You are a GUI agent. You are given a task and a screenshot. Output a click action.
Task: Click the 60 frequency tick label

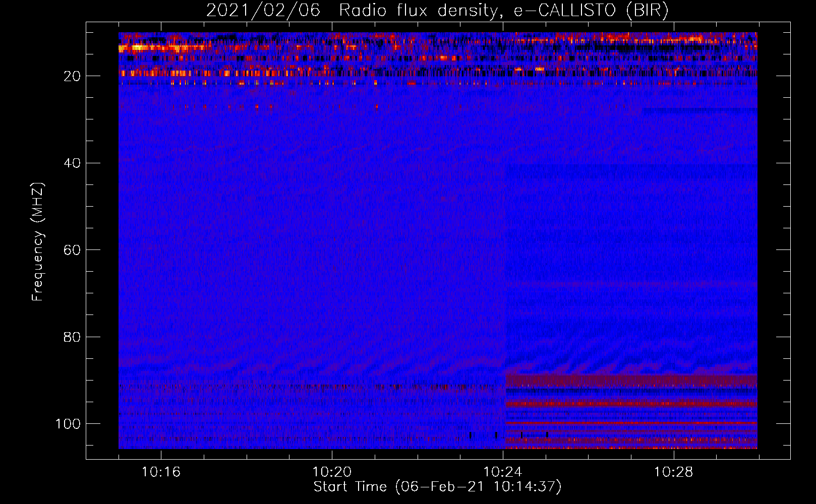tap(72, 250)
